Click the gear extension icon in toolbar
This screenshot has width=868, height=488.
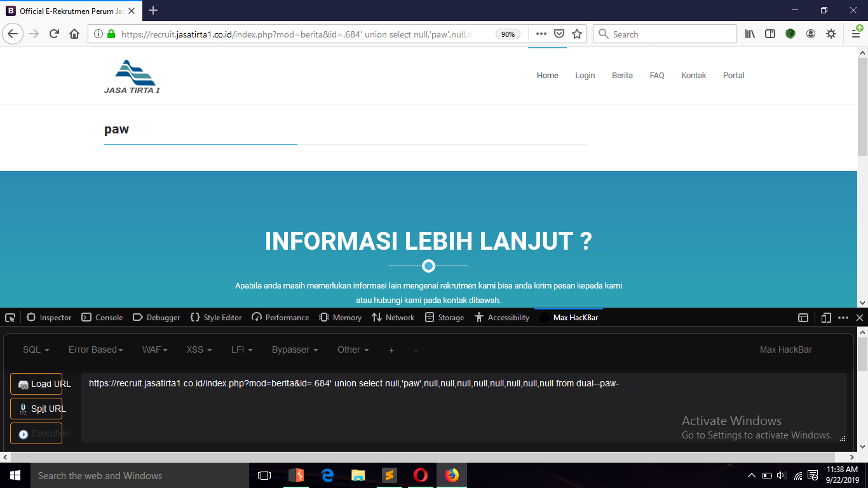831,34
